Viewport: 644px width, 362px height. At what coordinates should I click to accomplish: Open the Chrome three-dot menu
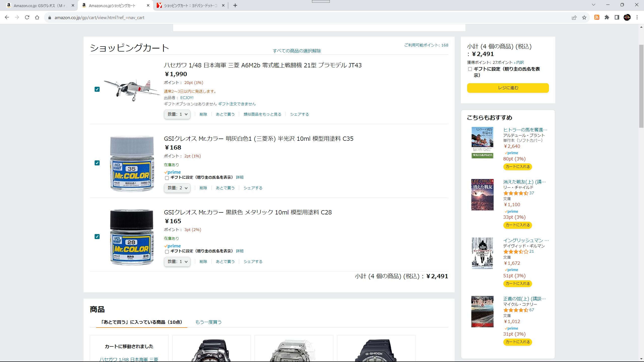pyautogui.click(x=637, y=17)
